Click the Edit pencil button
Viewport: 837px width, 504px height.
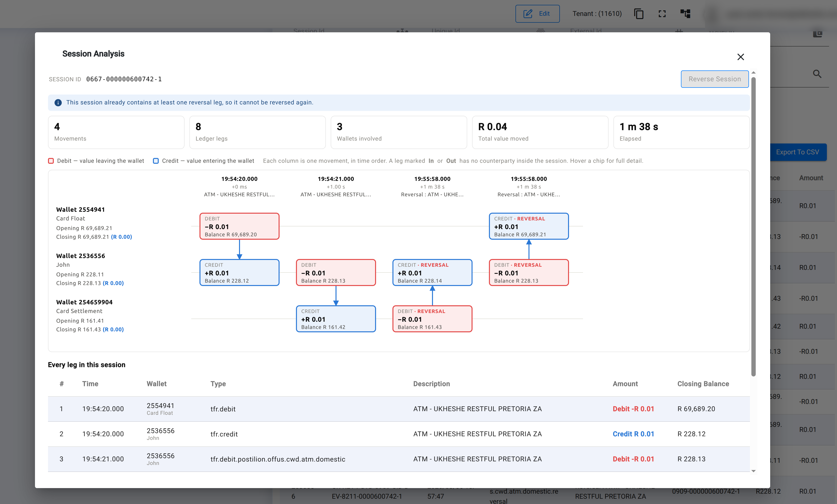tap(537, 14)
